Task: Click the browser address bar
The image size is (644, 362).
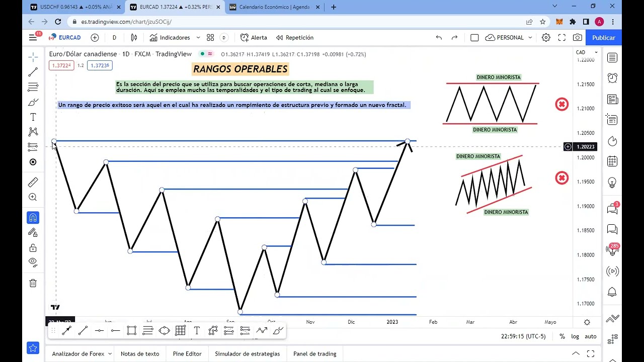Action: 297,22
